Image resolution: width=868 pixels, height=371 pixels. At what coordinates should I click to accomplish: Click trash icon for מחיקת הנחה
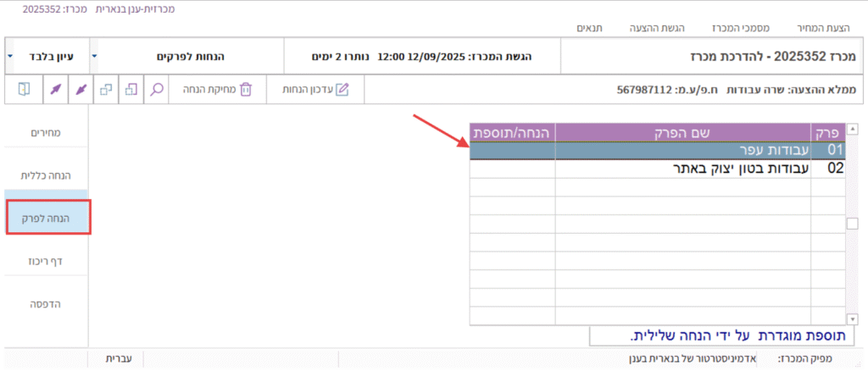pos(246,89)
